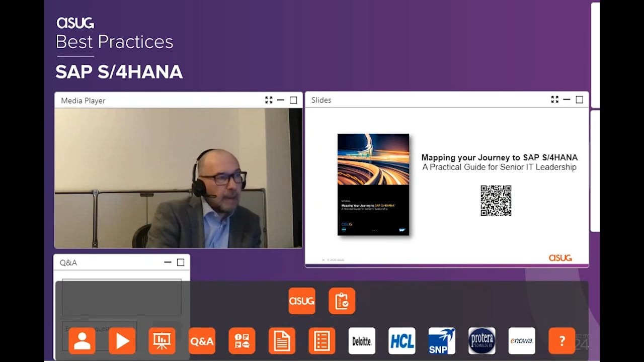Open the Slides presentation widget in dock
644x362 pixels.
click(162, 341)
